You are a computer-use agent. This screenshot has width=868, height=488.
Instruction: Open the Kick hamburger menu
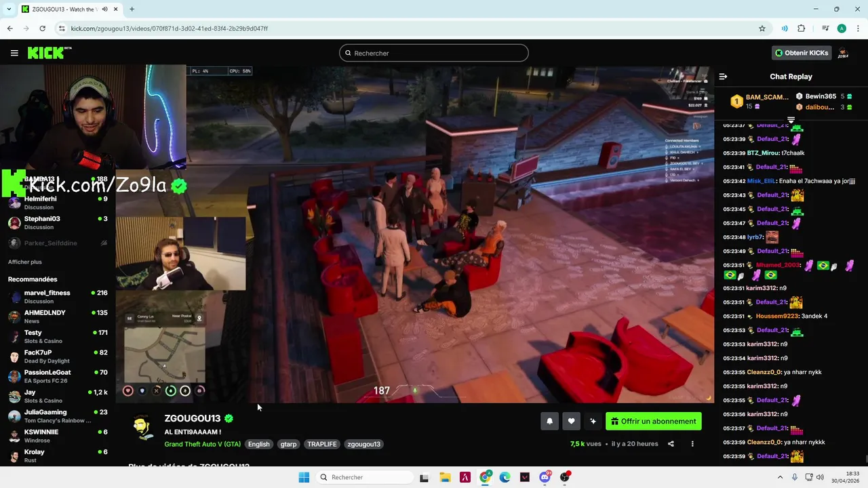(14, 53)
